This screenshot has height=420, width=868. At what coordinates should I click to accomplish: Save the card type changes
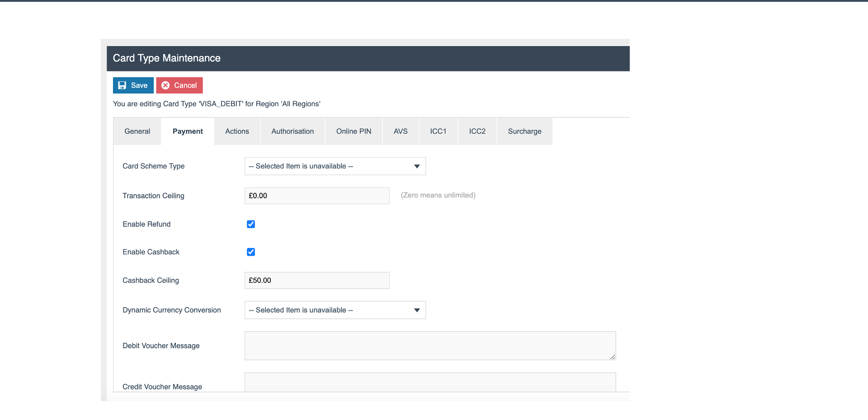coord(133,85)
